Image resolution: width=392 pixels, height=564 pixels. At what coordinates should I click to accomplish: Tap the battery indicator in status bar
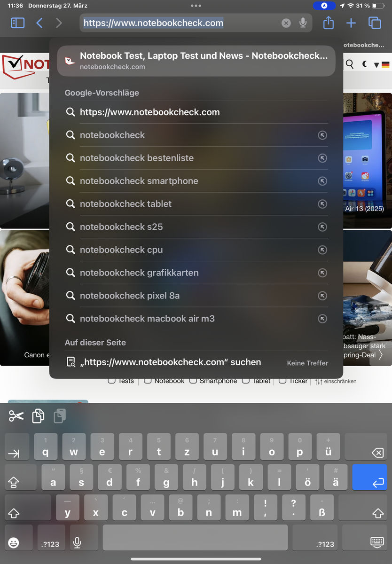[378, 6]
